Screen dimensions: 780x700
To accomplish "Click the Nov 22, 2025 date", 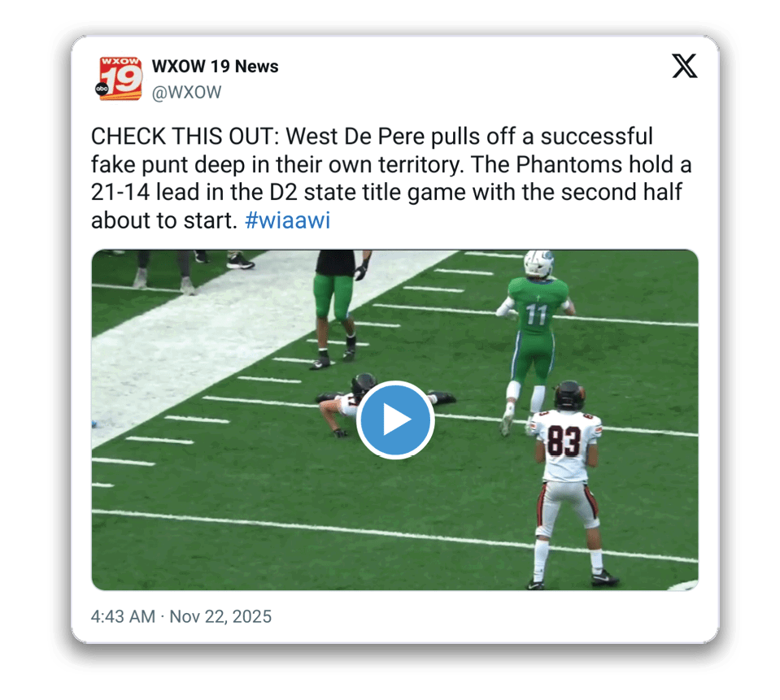I will [220, 616].
